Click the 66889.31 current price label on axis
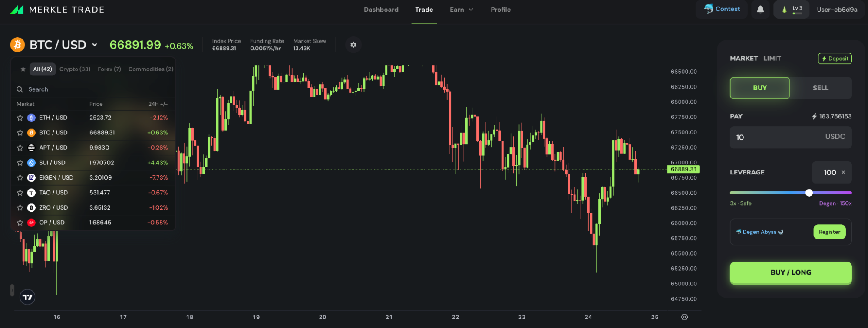 coord(683,169)
